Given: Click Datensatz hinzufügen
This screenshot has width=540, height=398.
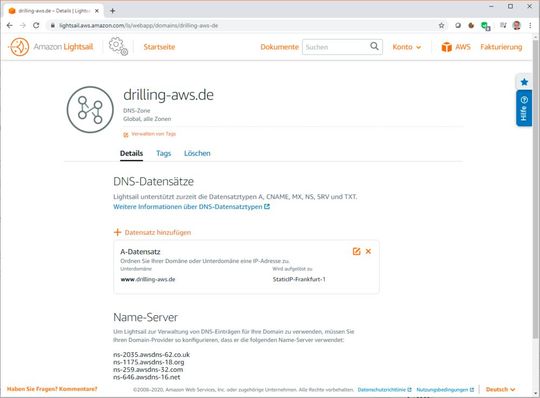Looking at the screenshot, I should tap(152, 232).
